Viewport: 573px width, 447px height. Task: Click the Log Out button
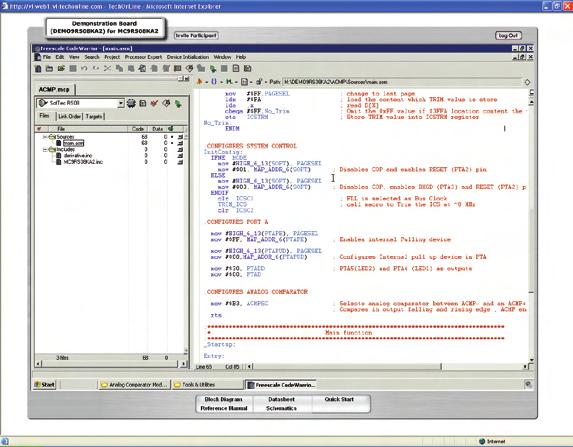508,35
